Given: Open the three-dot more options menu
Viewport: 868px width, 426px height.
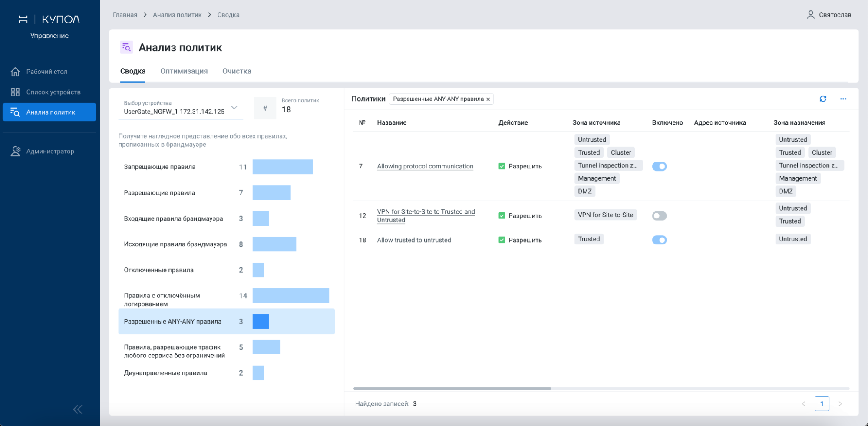Looking at the screenshot, I should point(843,99).
